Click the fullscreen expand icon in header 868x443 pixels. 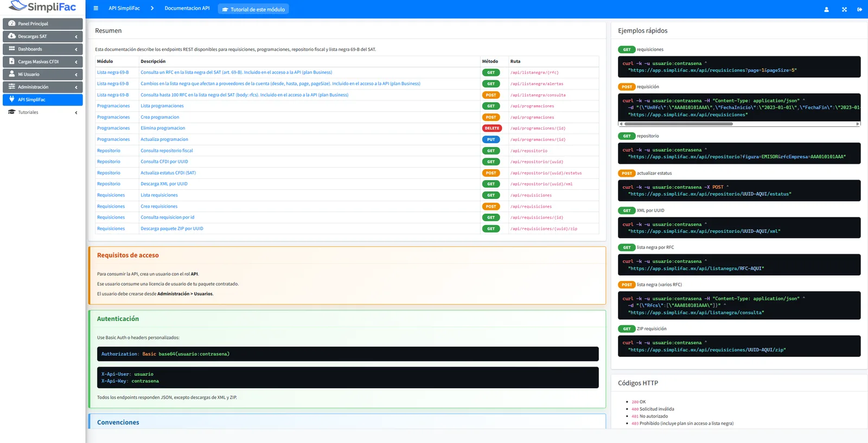(844, 9)
